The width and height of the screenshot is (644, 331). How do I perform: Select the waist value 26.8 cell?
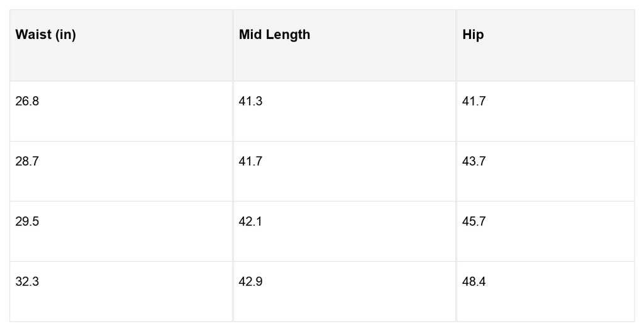(121, 111)
